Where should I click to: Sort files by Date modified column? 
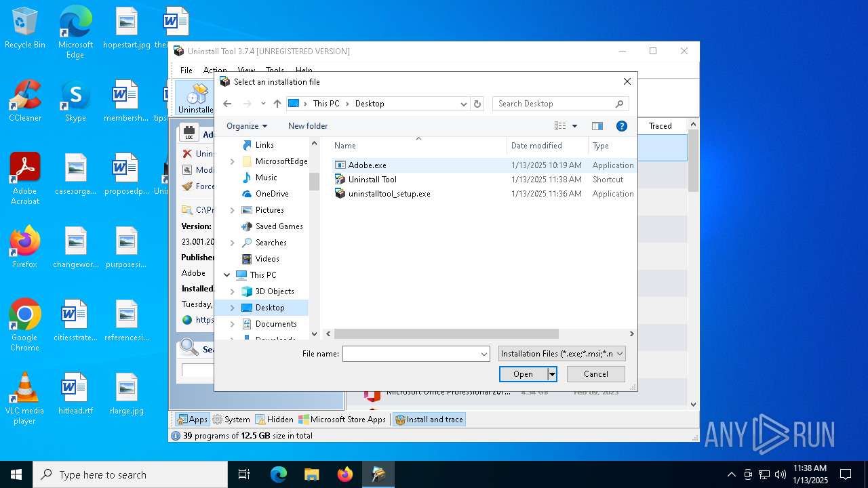[547, 146]
